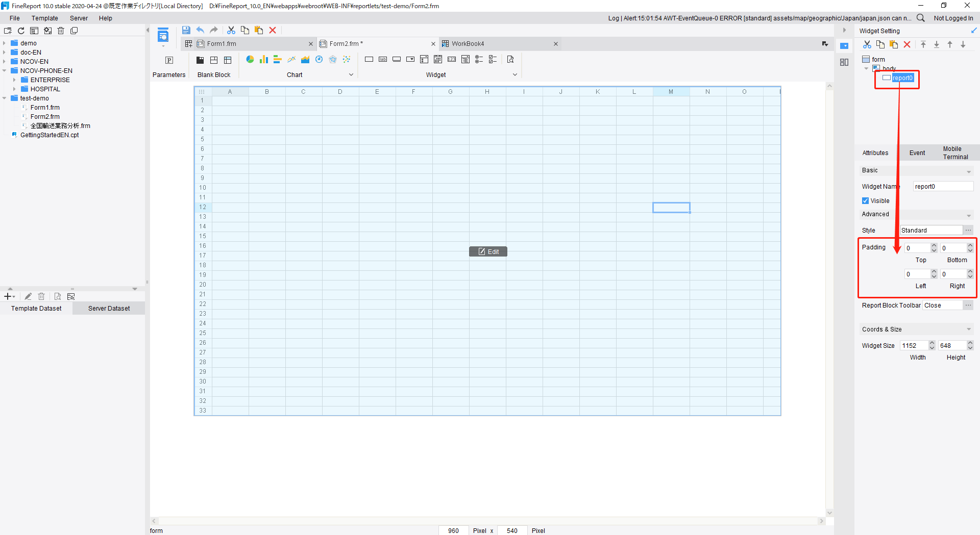Insert a scatter chart icon
The width and height of the screenshot is (980, 535).
[x=347, y=60]
